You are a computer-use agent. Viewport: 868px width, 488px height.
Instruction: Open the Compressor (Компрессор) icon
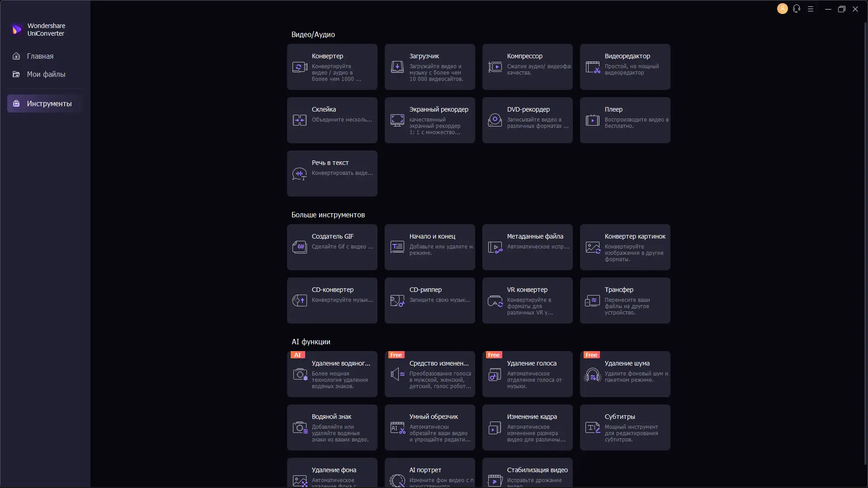click(x=495, y=67)
